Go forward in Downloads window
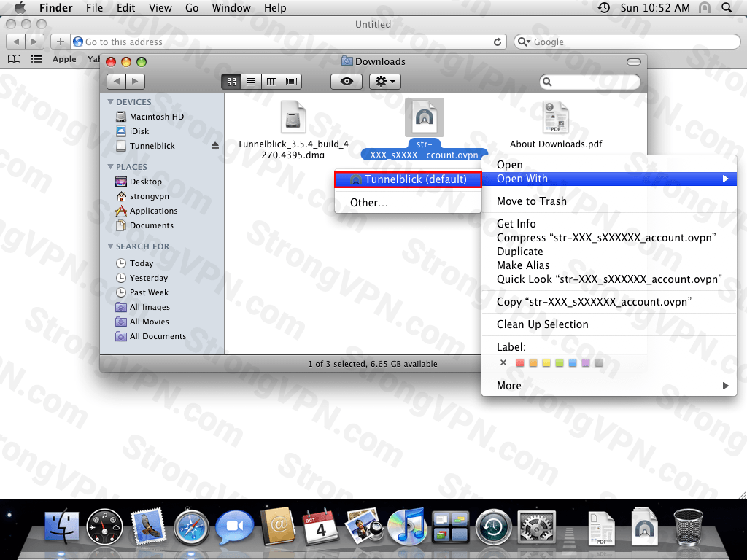Screen dimensions: 747x560 pos(135,82)
